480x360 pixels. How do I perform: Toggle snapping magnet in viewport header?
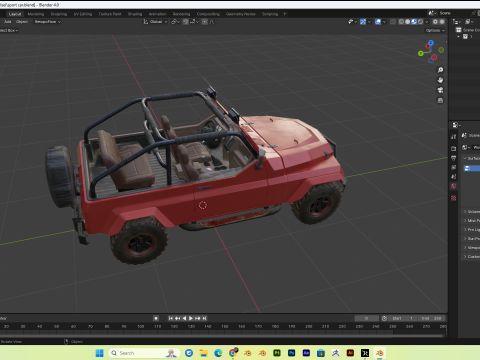click(x=186, y=22)
